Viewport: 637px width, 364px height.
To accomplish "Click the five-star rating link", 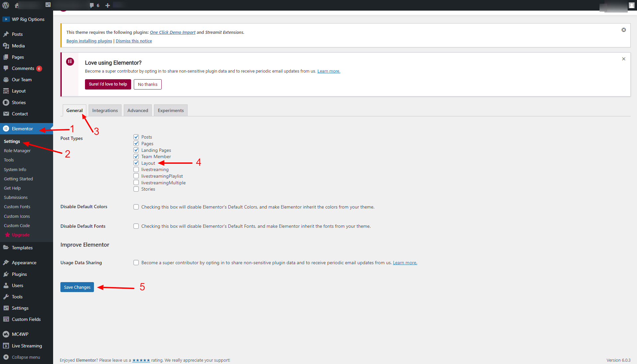I will (141, 360).
